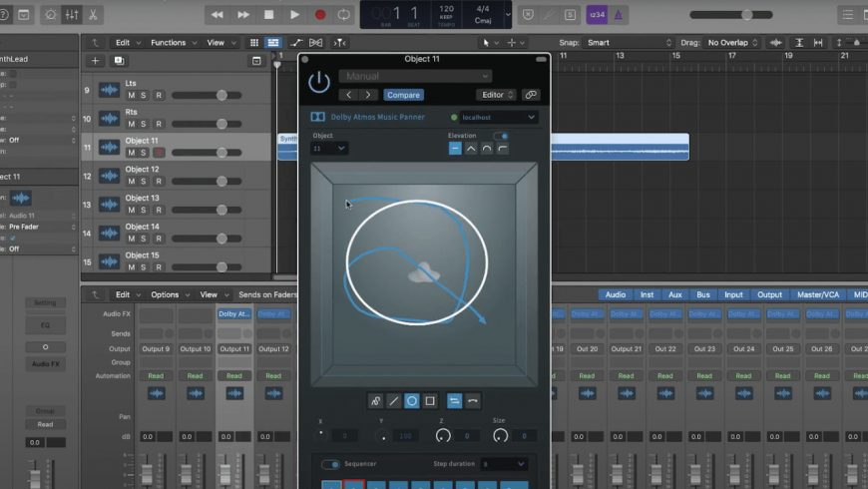Open the localhost connection dropdown
Viewport: 868px width, 489px height.
pyautogui.click(x=498, y=118)
